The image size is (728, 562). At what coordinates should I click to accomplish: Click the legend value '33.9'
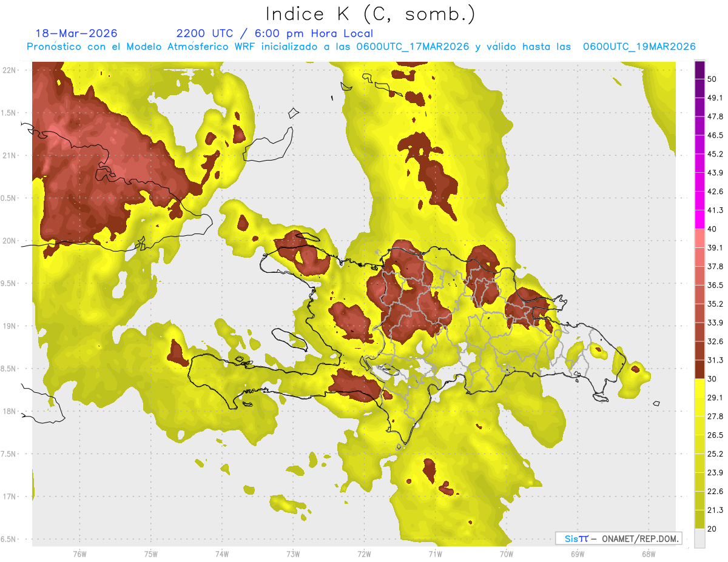pos(716,323)
